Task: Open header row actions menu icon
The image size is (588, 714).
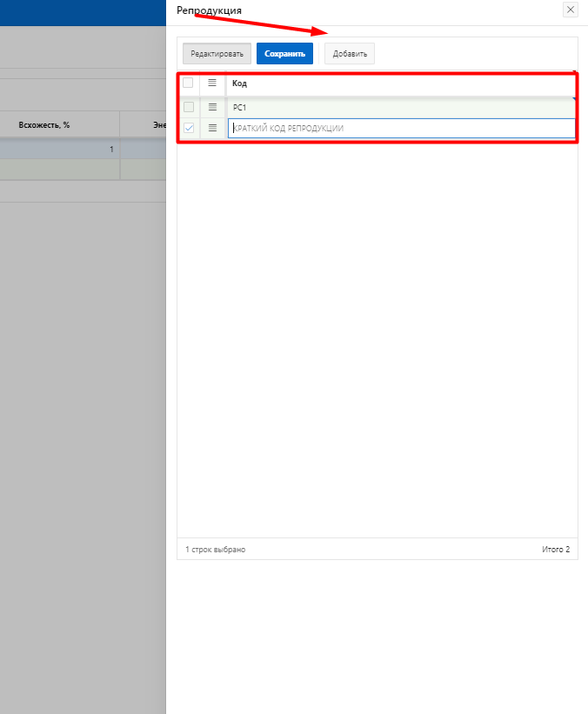Action: tap(212, 83)
